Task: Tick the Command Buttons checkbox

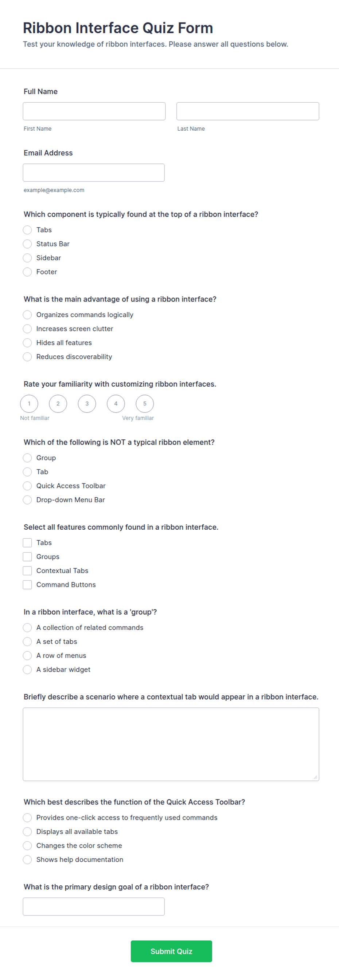Action: point(27,585)
